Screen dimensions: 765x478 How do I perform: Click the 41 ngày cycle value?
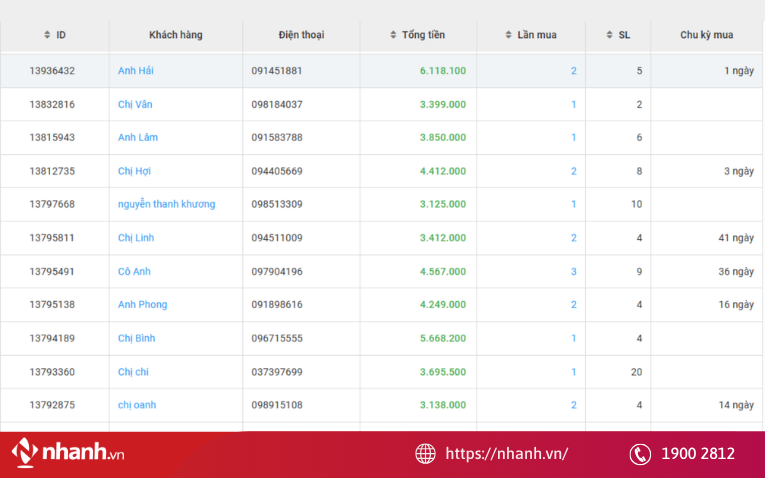[736, 238]
